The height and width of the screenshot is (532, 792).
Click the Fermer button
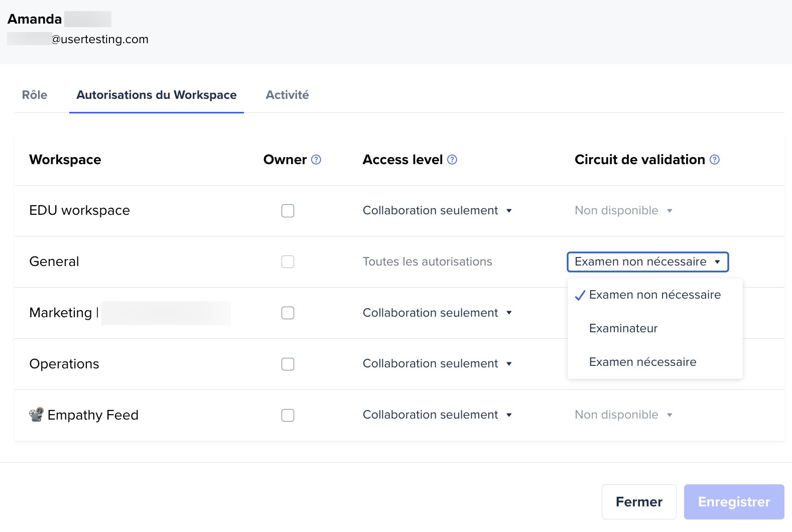(x=638, y=502)
